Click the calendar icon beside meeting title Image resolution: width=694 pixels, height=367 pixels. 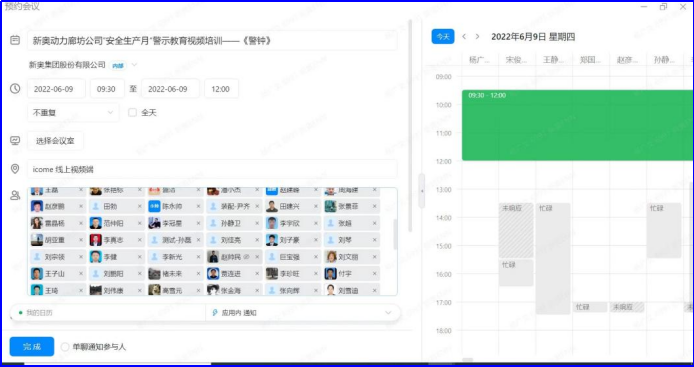tap(15, 40)
